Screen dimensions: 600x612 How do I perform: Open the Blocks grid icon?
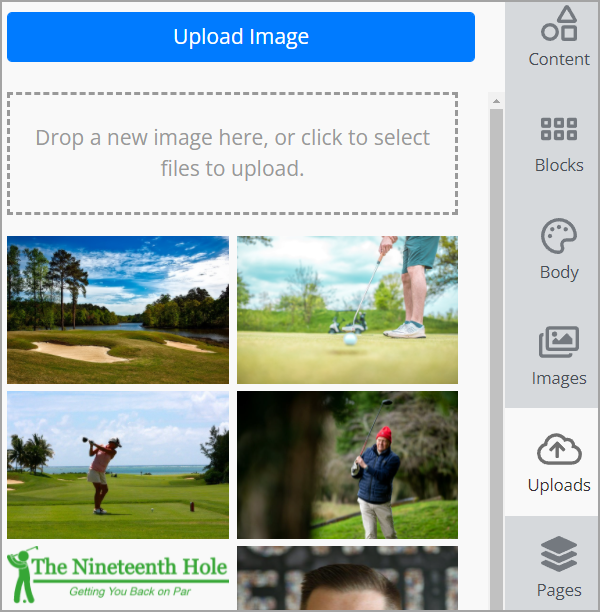(559, 129)
